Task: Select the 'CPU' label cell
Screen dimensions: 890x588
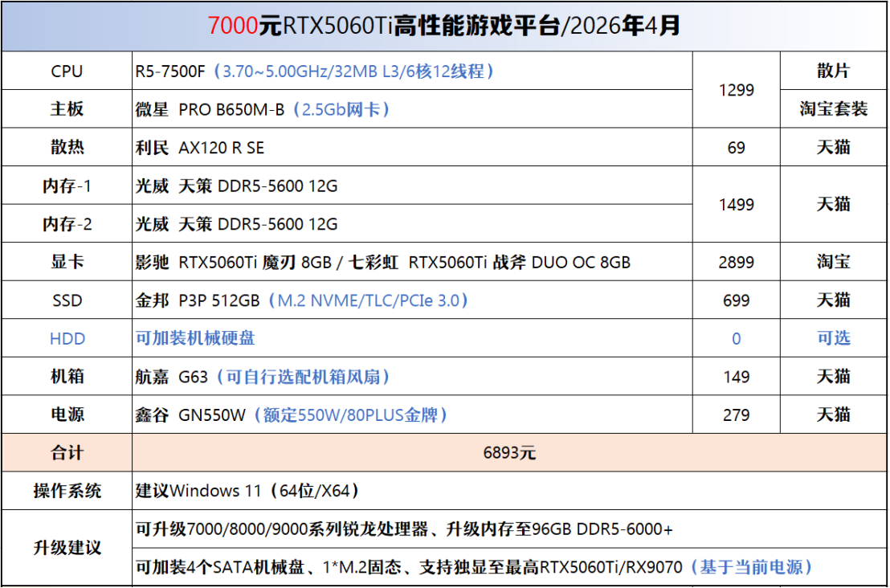Action: tap(67, 71)
